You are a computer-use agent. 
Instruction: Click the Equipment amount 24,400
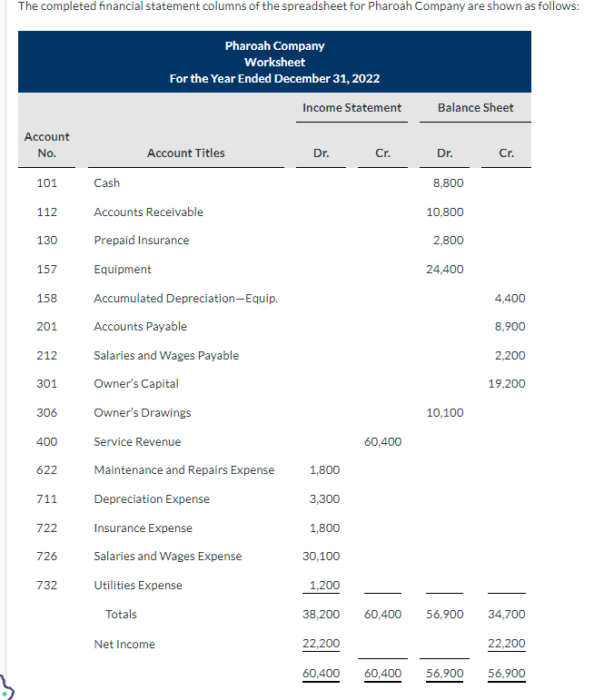(445, 270)
